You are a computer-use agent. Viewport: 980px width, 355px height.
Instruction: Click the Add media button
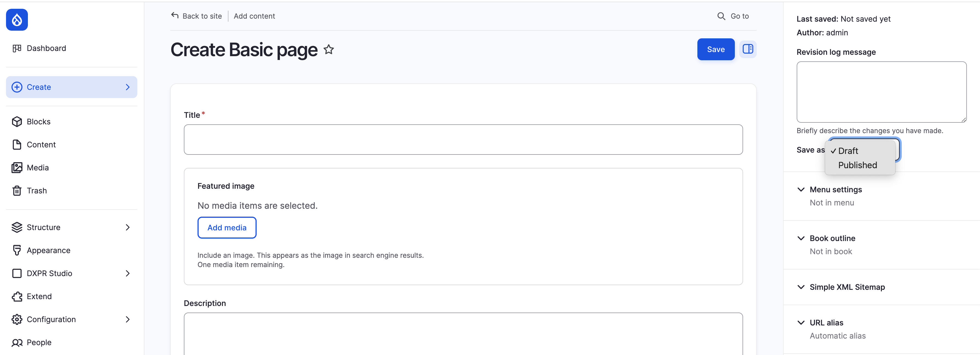tap(227, 228)
